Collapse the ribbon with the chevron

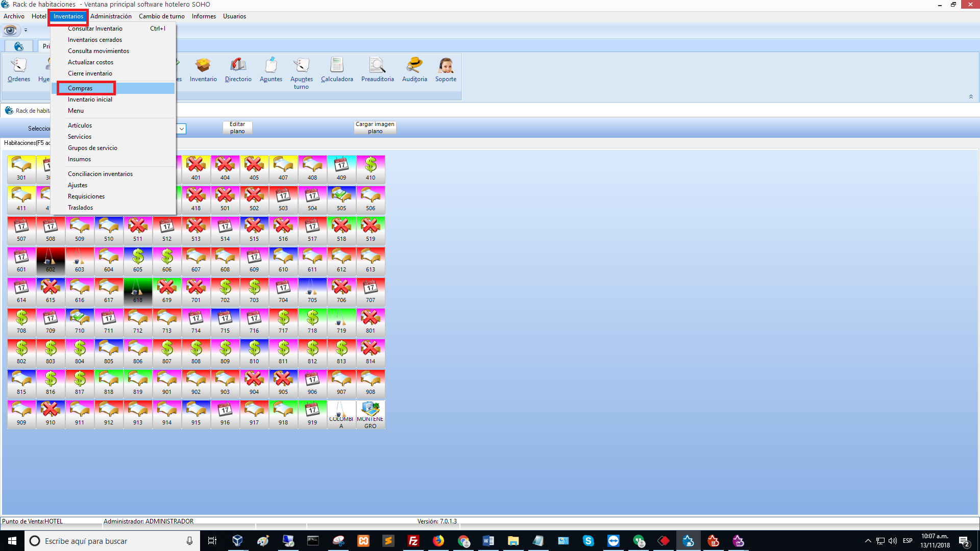[971, 96]
